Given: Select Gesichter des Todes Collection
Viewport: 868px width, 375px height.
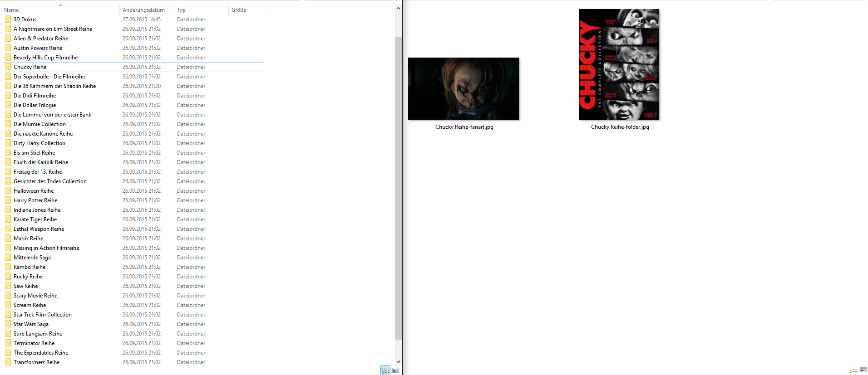Looking at the screenshot, I should click(50, 181).
